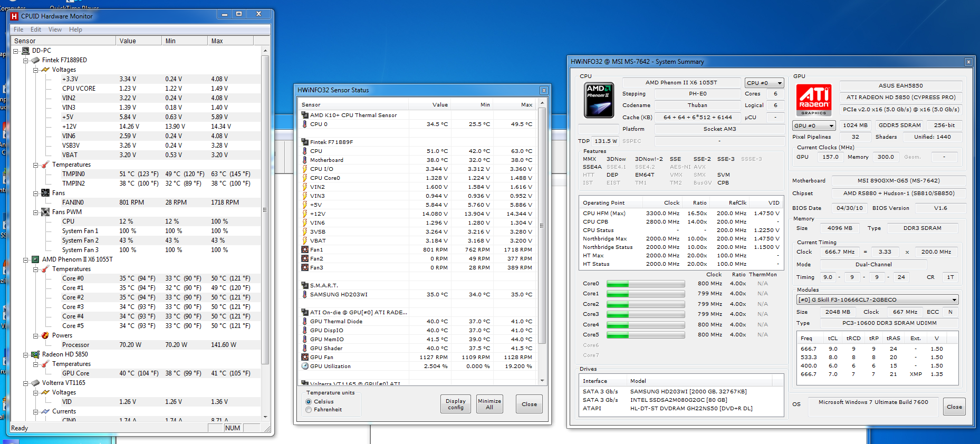Viewport: 980px width, 444px height.
Task: Click the Fintek F71889F sensor group icon
Action: coord(305,142)
